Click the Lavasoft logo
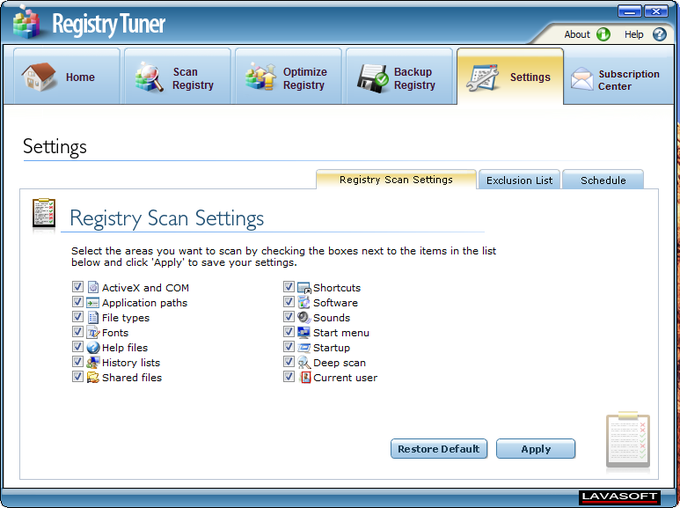Viewport: 680px width, 508px height. pyautogui.click(x=619, y=497)
